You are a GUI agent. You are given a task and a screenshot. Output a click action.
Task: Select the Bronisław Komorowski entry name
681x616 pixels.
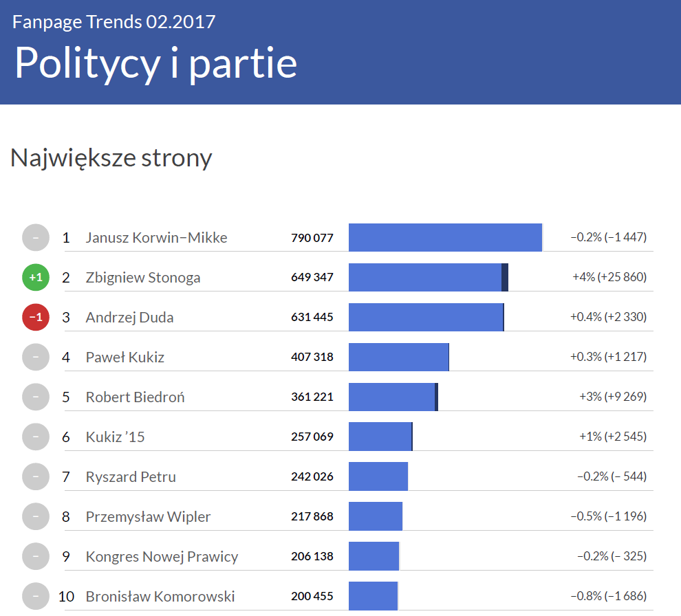[160, 597]
